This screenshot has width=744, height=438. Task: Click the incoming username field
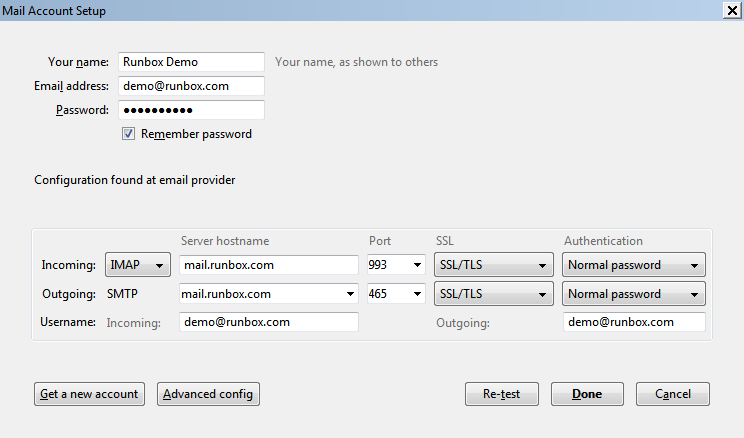point(268,322)
